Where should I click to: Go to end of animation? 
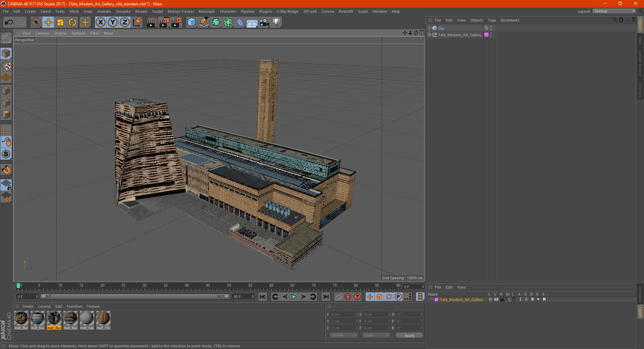coord(325,297)
